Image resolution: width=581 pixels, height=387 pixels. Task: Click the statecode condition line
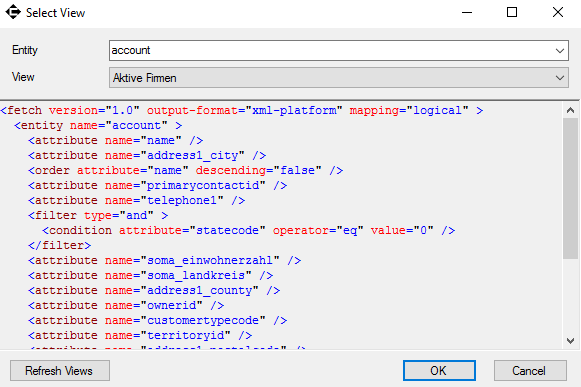pyautogui.click(x=249, y=231)
